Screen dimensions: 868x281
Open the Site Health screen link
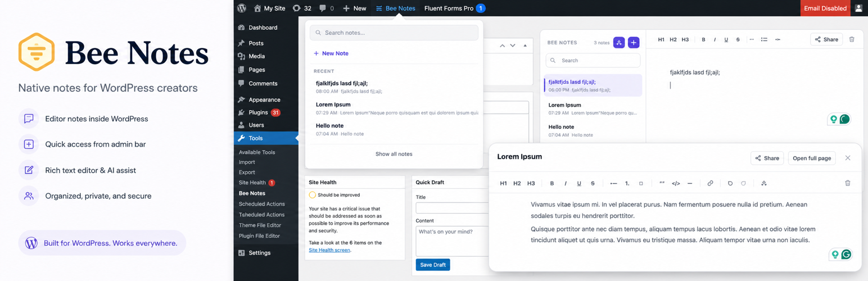pos(329,250)
